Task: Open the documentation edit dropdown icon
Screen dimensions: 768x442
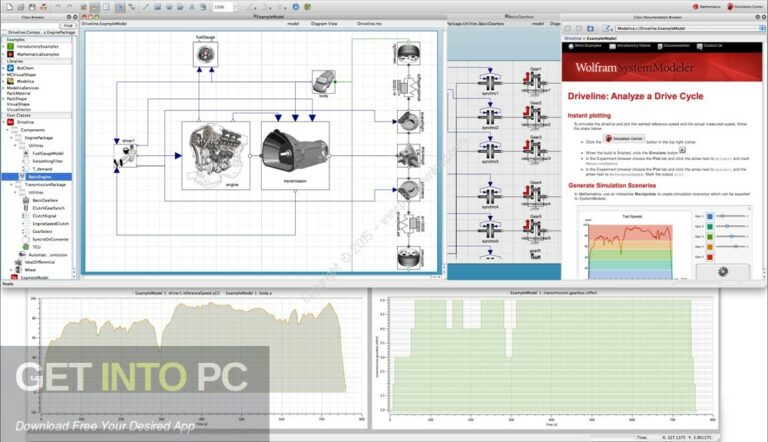Action: click(x=607, y=28)
